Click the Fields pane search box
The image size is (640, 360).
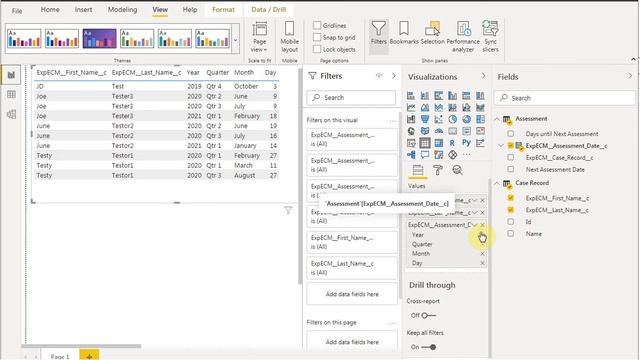tap(565, 98)
